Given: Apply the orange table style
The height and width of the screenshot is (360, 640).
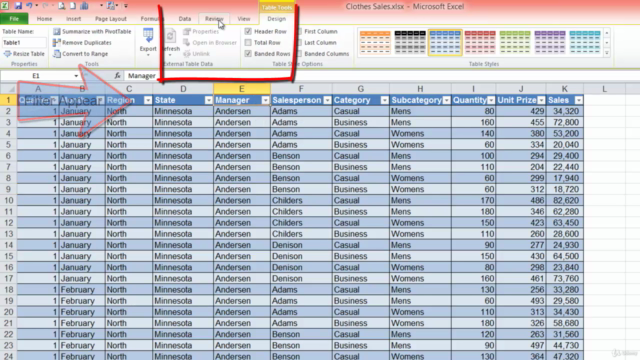Looking at the screenshot, I should click(x=375, y=42).
